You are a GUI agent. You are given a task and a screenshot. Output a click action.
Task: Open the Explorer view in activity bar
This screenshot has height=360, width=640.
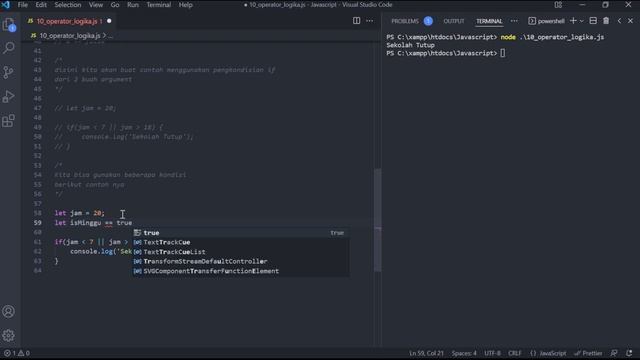click(x=9, y=25)
